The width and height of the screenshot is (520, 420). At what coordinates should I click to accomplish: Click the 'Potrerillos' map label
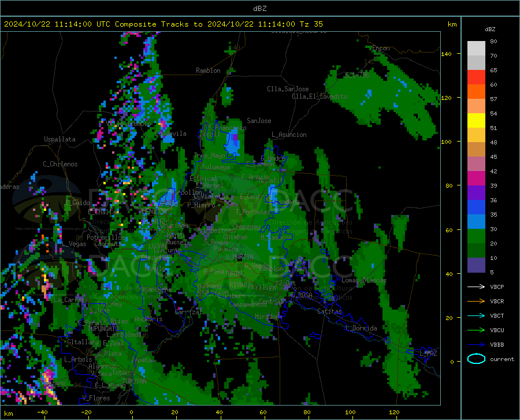106,237
